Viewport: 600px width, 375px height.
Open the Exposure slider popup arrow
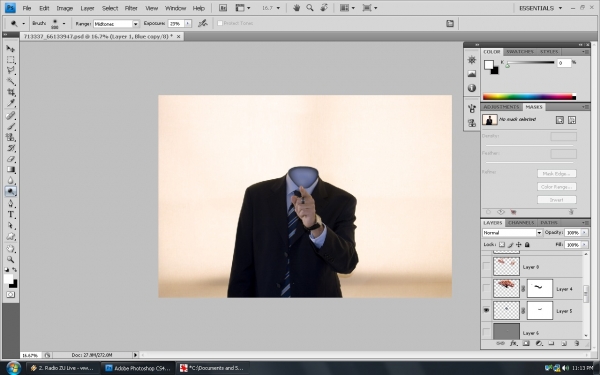(x=188, y=24)
